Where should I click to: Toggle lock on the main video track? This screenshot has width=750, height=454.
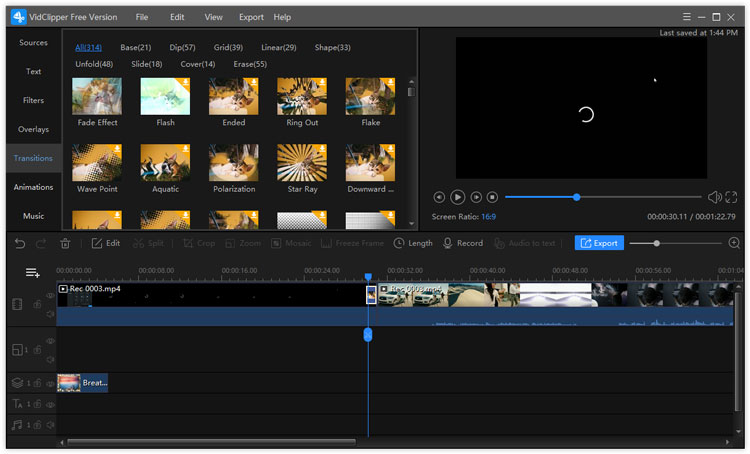(x=37, y=304)
